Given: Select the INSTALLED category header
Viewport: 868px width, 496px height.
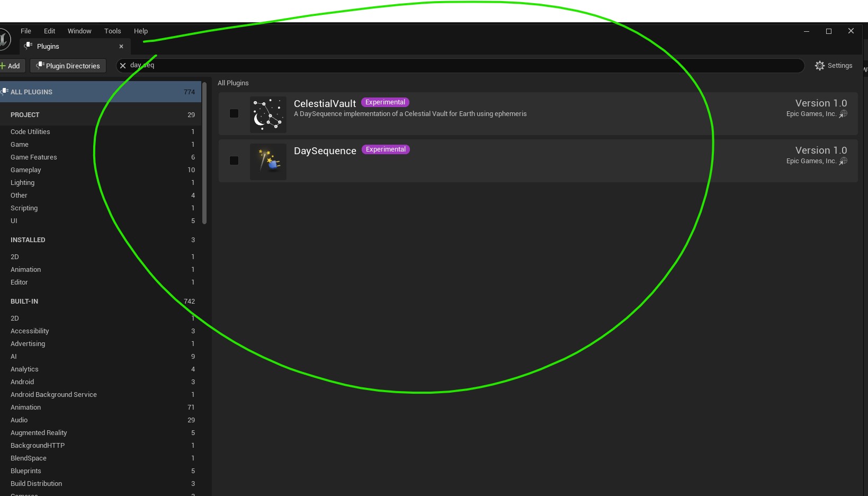Looking at the screenshot, I should (x=101, y=240).
